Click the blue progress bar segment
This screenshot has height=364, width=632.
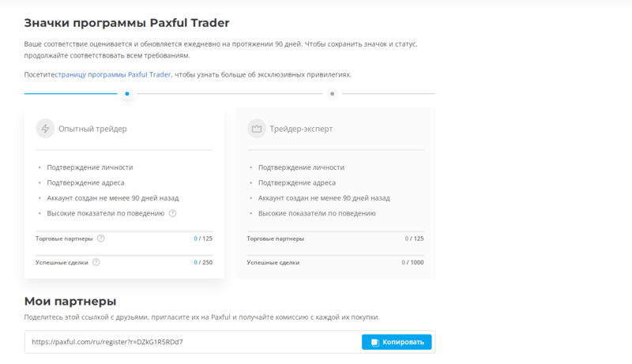pos(71,93)
